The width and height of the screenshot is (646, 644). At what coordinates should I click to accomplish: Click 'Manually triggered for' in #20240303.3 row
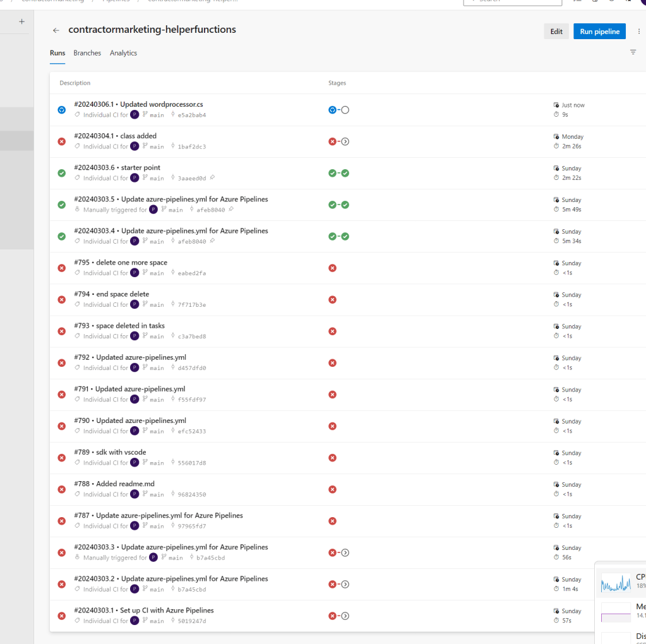tap(115, 558)
